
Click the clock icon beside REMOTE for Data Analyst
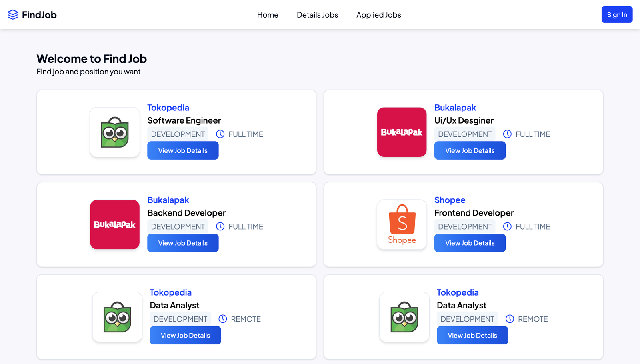223,319
